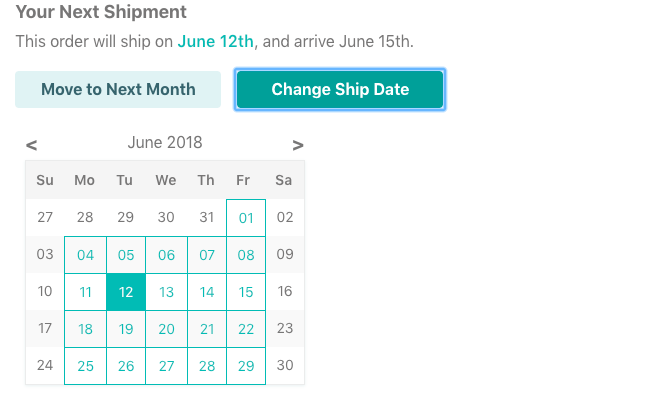Select June 01 on the calendar
The height and width of the screenshot is (393, 672).
[x=246, y=218]
